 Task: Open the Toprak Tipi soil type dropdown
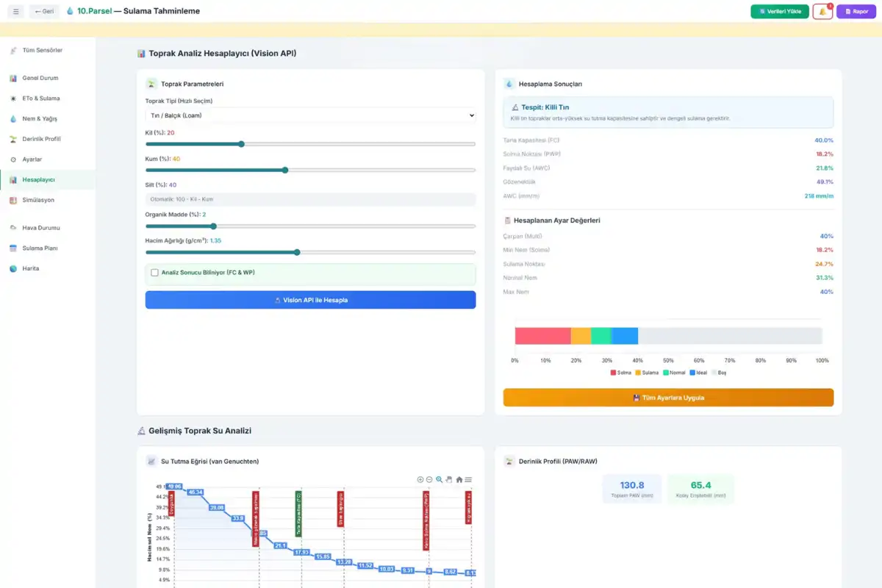(310, 115)
